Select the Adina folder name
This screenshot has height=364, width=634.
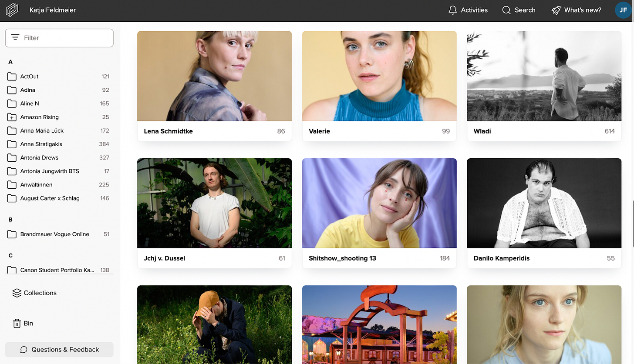pyautogui.click(x=27, y=90)
